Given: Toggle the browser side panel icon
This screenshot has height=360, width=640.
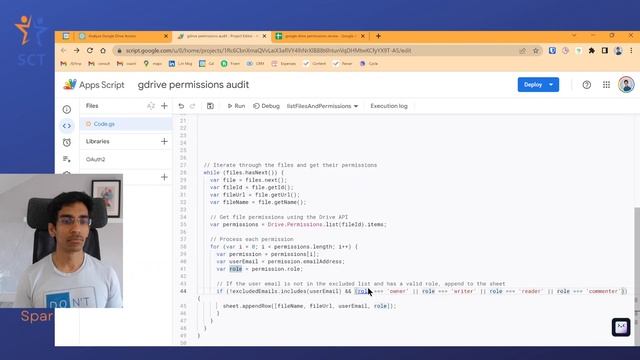Looking at the screenshot, I should [604, 51].
